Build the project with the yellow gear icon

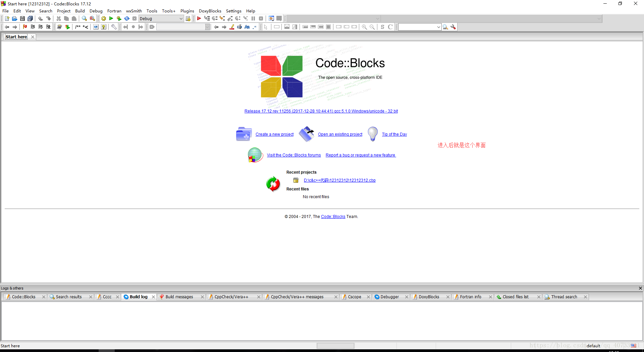[104, 18]
